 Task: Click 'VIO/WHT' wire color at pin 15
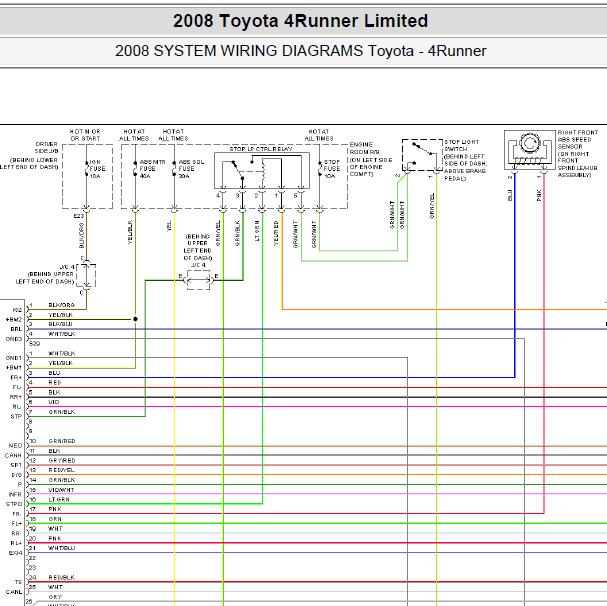click(61, 490)
